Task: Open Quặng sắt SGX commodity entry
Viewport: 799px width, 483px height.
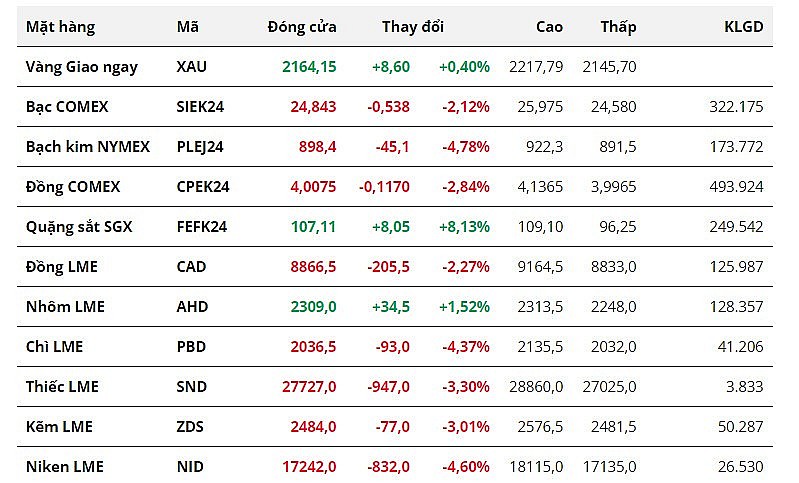Action: 79,226
